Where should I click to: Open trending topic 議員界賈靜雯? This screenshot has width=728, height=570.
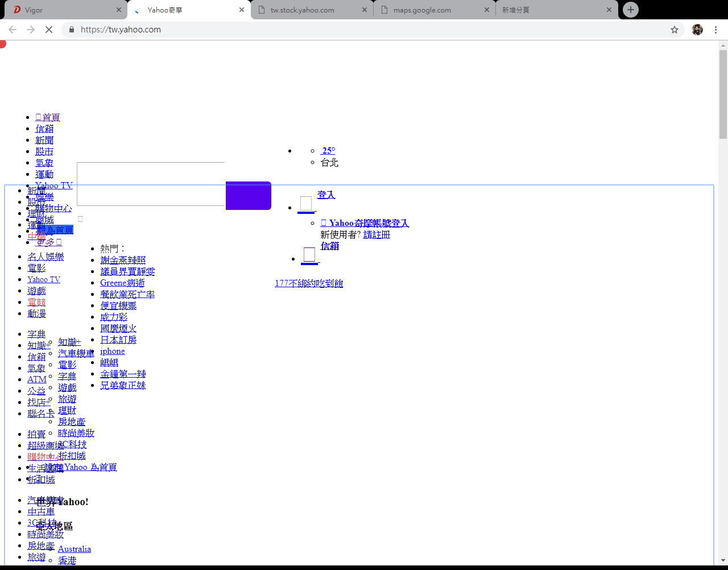pyautogui.click(x=127, y=271)
